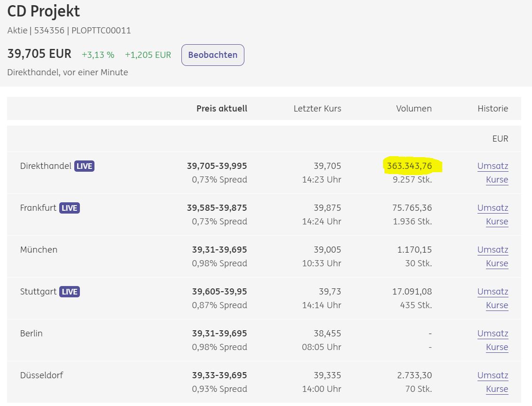This screenshot has height=406, width=532.
Task: Click the Volumen column header
Action: [x=414, y=109]
